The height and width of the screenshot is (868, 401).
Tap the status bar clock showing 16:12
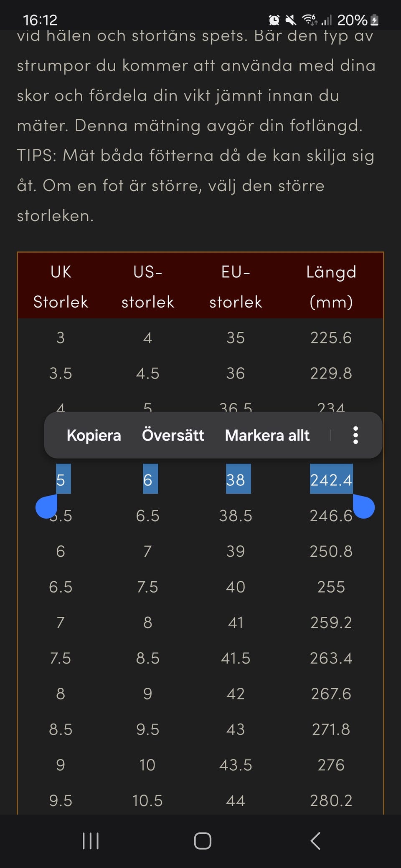[x=40, y=20]
